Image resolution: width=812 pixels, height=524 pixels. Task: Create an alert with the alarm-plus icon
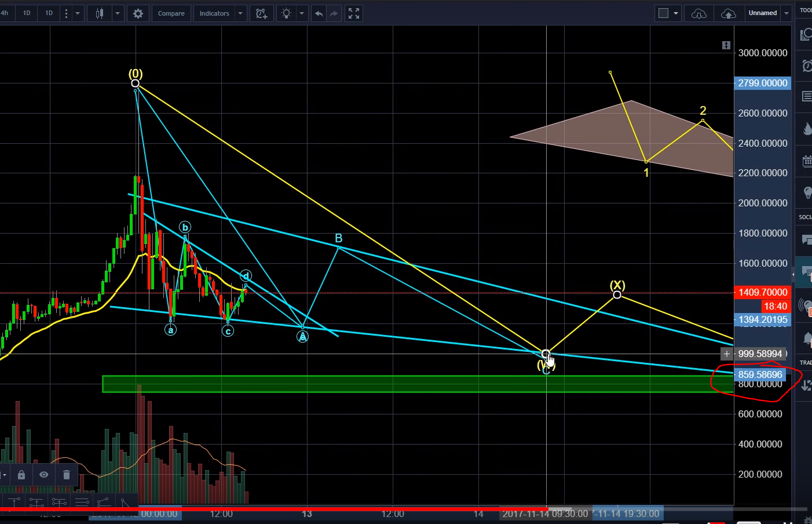261,13
